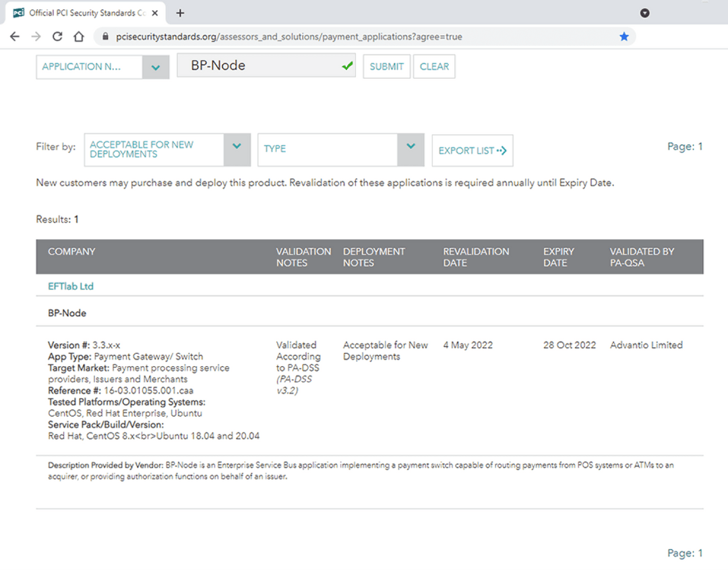This screenshot has width=728, height=571.
Task: Click the EXPIRY DATE column header
Action: [x=559, y=257]
